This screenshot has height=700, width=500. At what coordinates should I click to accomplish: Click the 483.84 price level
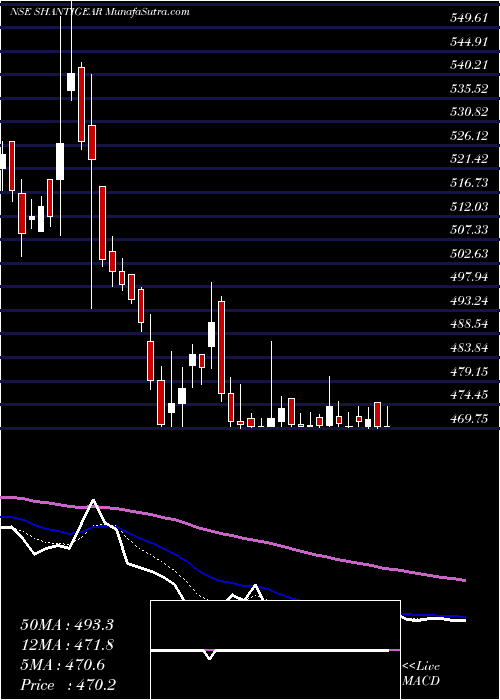[x=469, y=347]
